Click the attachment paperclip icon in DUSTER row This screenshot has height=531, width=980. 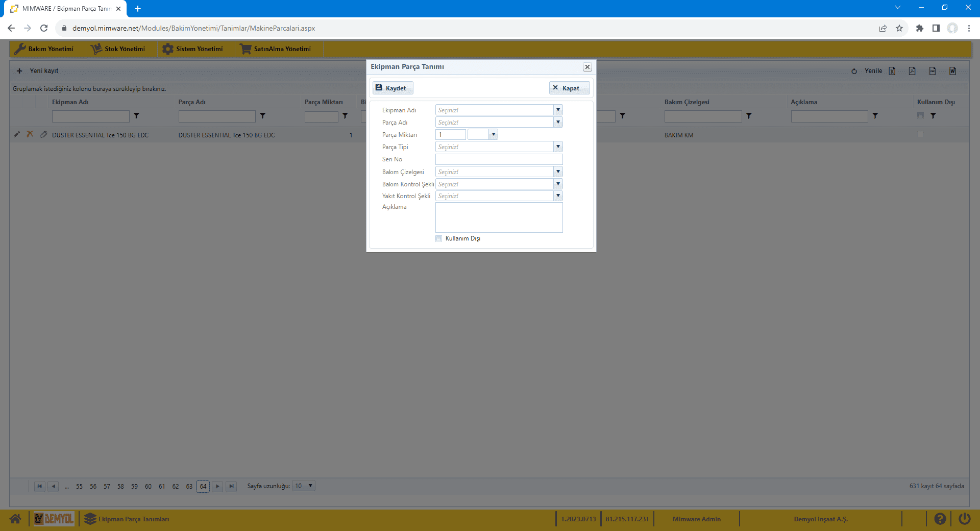(x=43, y=134)
